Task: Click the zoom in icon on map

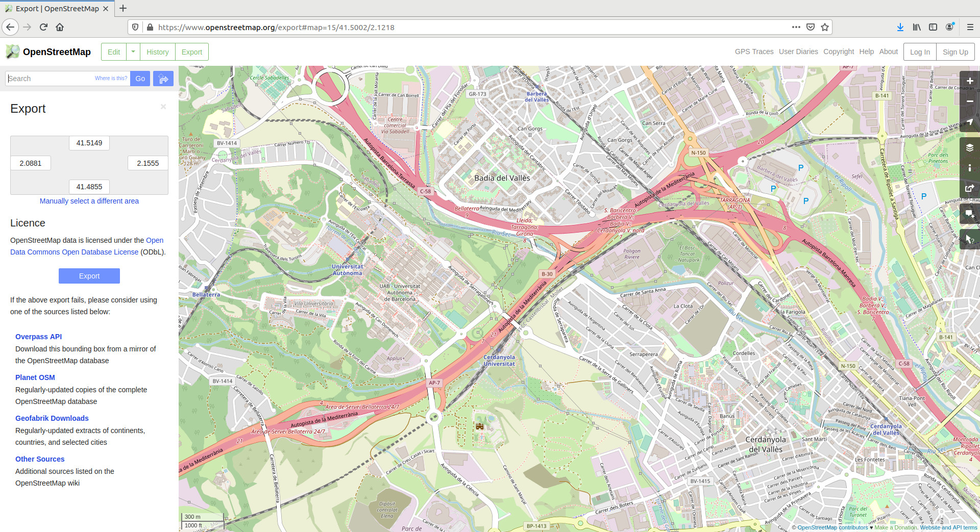Action: tap(970, 81)
